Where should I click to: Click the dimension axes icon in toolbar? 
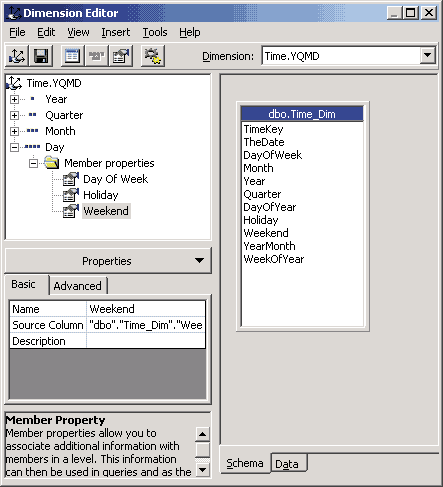pos(17,56)
